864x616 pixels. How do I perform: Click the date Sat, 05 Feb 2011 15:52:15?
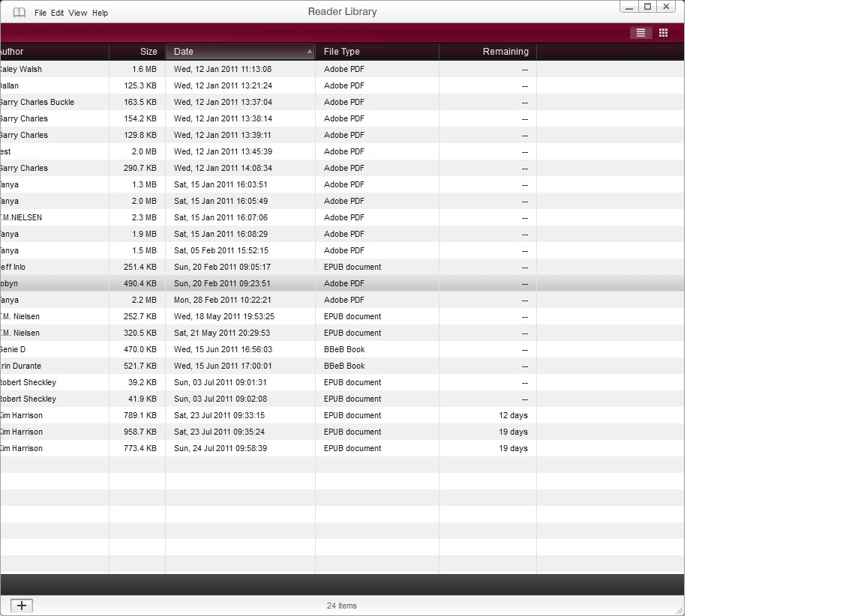[x=221, y=251]
